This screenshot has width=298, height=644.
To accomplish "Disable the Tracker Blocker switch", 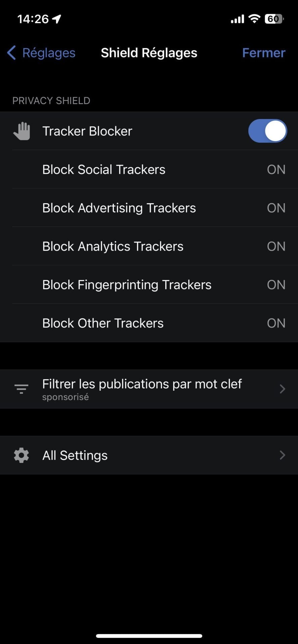I will (x=267, y=131).
